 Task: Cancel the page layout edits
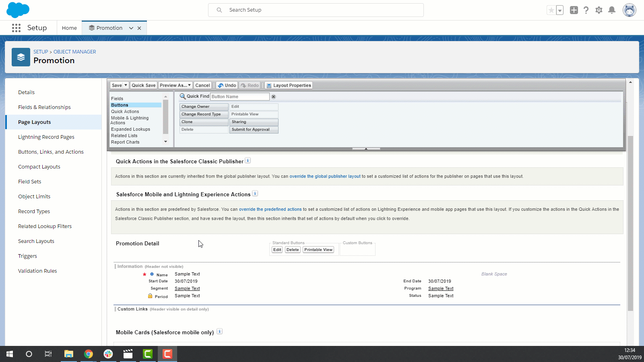(x=203, y=85)
